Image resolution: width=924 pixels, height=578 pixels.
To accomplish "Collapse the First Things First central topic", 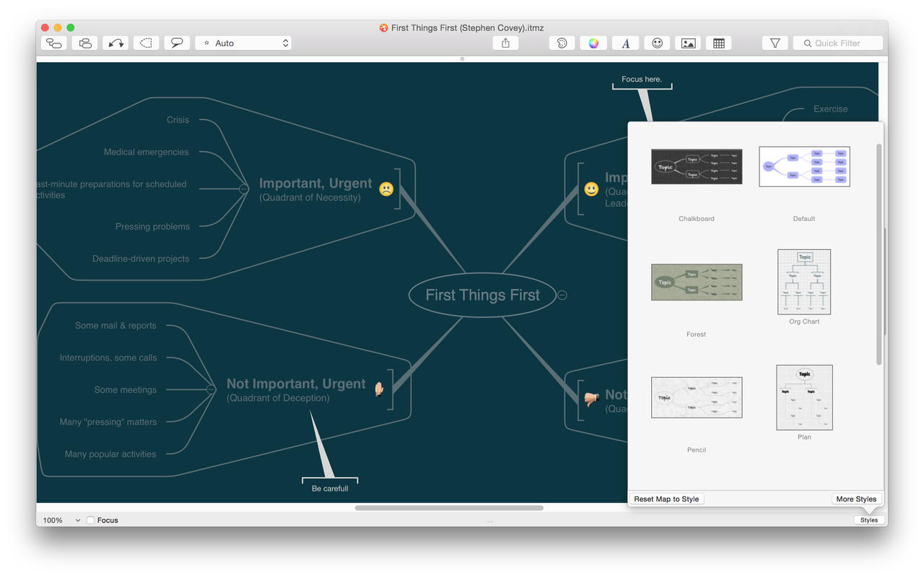I will point(562,295).
